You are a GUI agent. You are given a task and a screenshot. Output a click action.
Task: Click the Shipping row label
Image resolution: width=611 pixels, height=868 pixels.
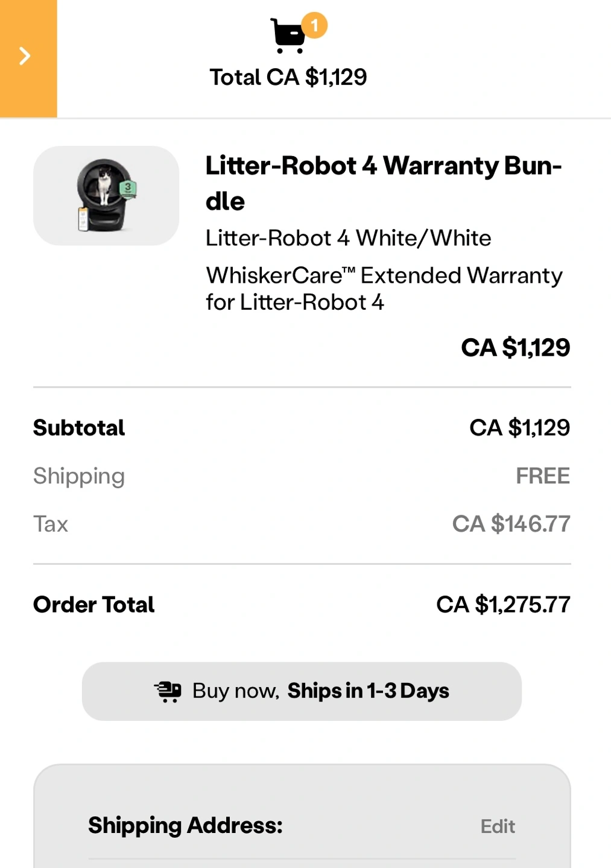tap(79, 476)
